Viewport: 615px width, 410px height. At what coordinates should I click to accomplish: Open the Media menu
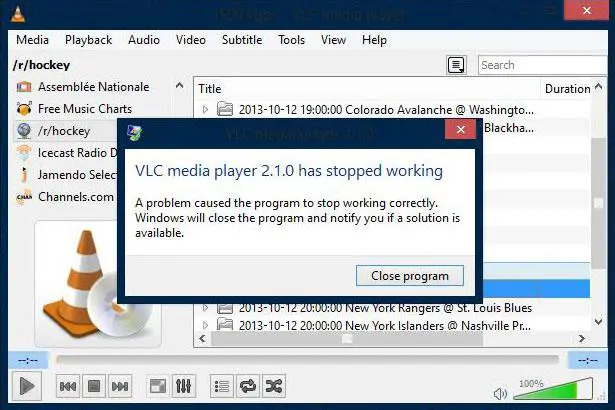(33, 40)
